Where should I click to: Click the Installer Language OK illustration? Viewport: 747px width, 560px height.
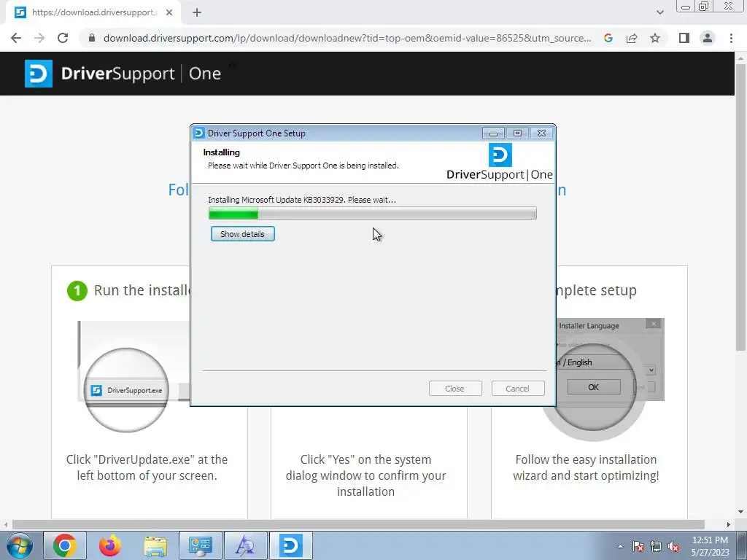[x=594, y=386]
